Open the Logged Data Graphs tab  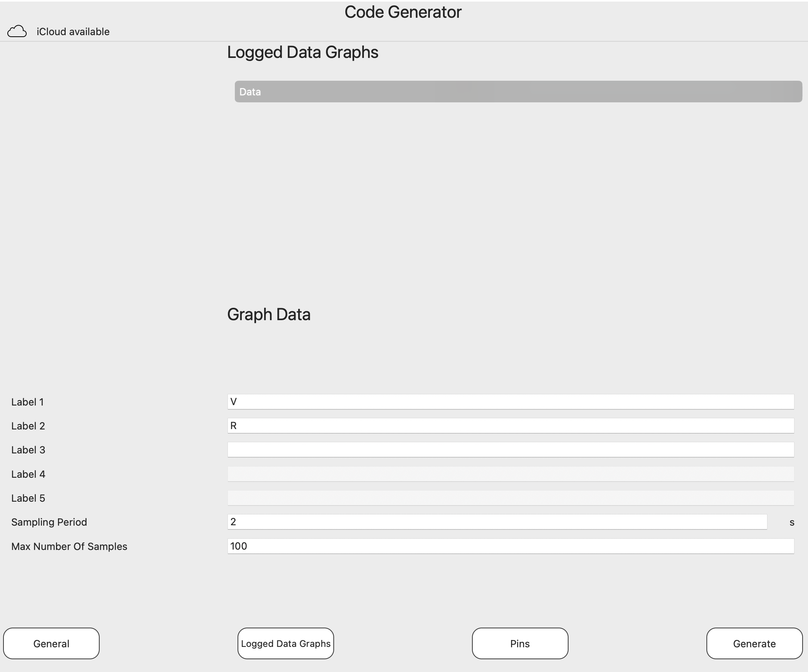coord(285,643)
